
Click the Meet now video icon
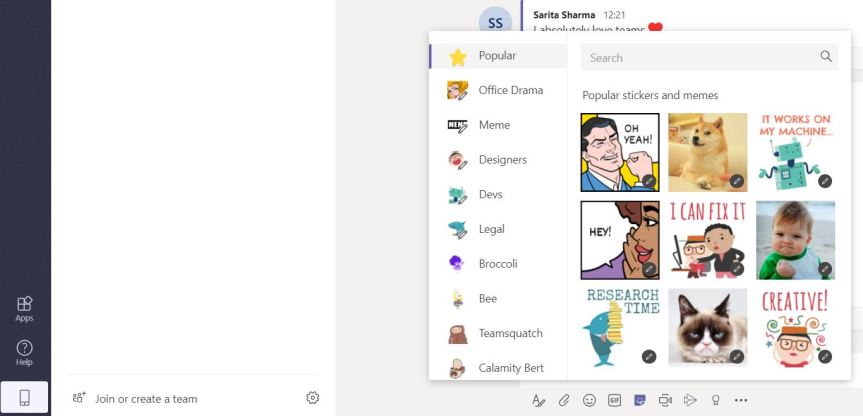(665, 400)
